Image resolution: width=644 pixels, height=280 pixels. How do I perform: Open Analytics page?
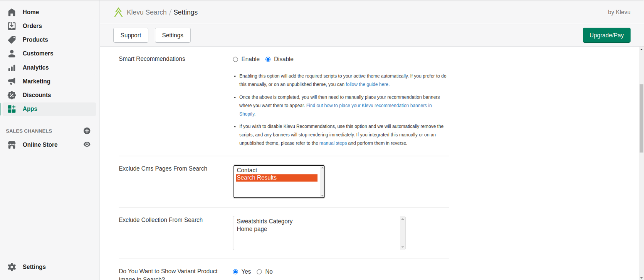coord(36,67)
